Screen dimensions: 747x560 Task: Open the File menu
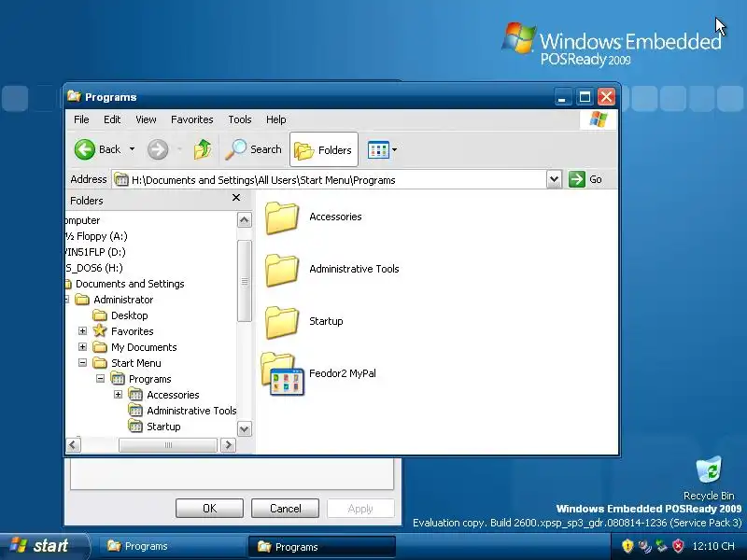tap(81, 119)
